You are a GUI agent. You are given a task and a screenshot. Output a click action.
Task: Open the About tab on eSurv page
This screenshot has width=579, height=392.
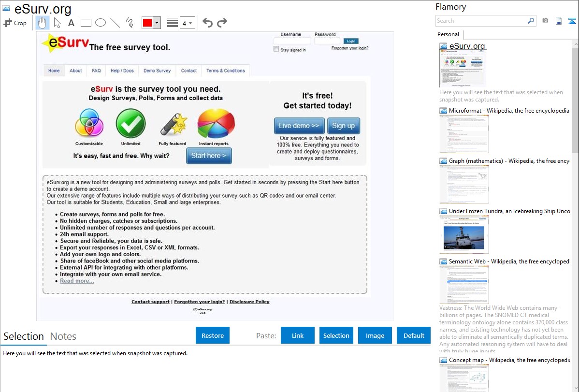(76, 71)
